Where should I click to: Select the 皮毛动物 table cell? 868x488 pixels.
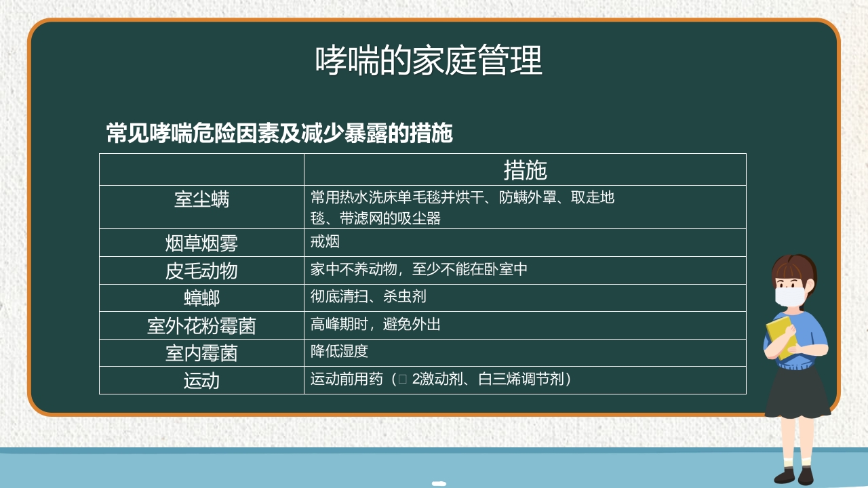[x=201, y=270]
